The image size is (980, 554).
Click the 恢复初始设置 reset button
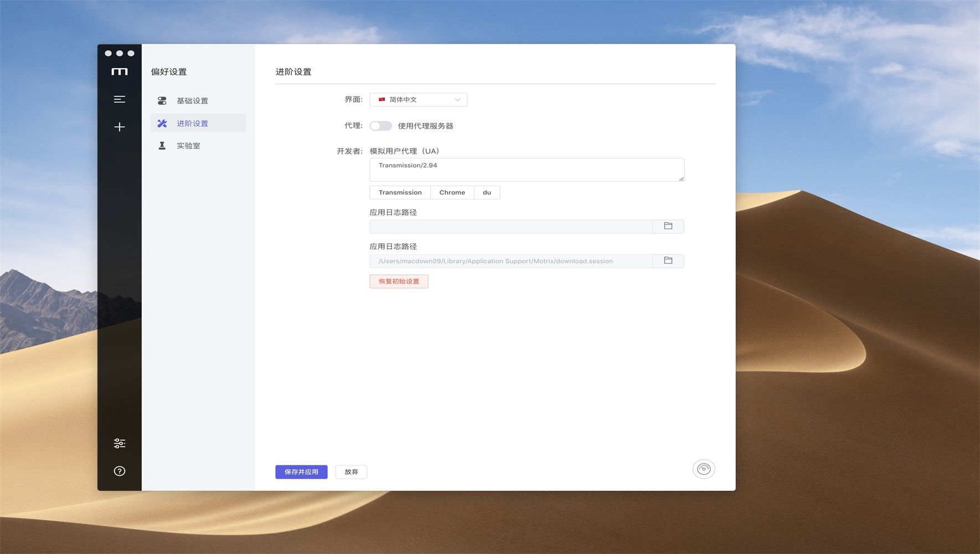399,281
